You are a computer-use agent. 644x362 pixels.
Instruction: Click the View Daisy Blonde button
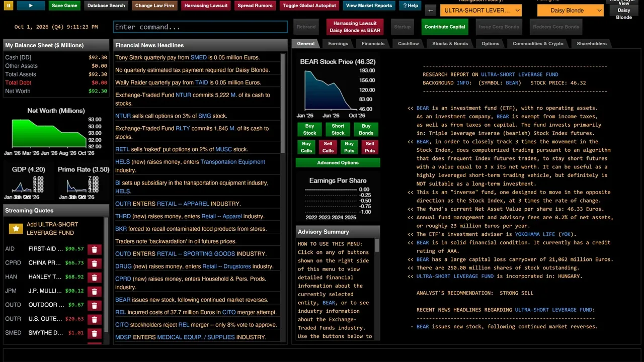pyautogui.click(x=623, y=10)
